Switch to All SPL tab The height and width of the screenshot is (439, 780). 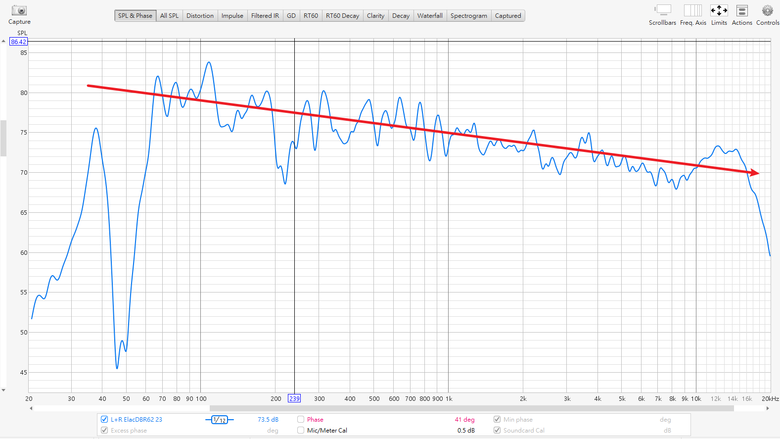(169, 16)
